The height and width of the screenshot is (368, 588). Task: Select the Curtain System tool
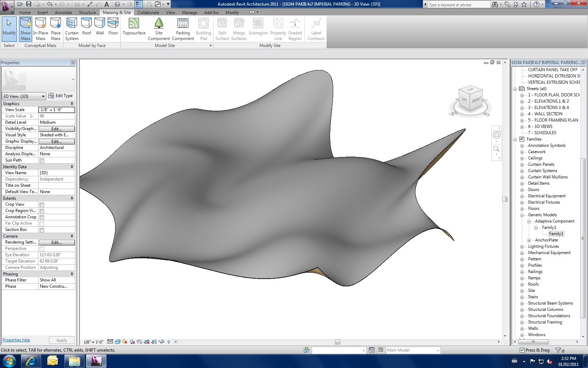click(72, 29)
